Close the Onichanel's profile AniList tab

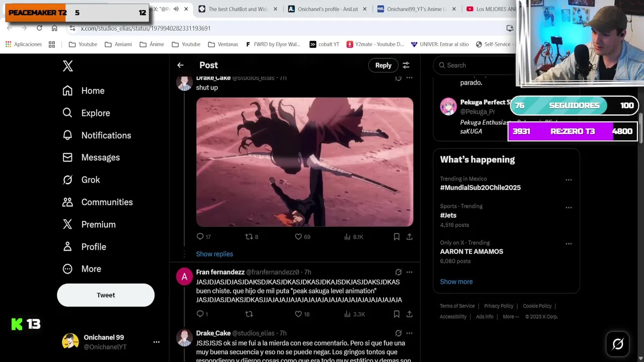[365, 9]
